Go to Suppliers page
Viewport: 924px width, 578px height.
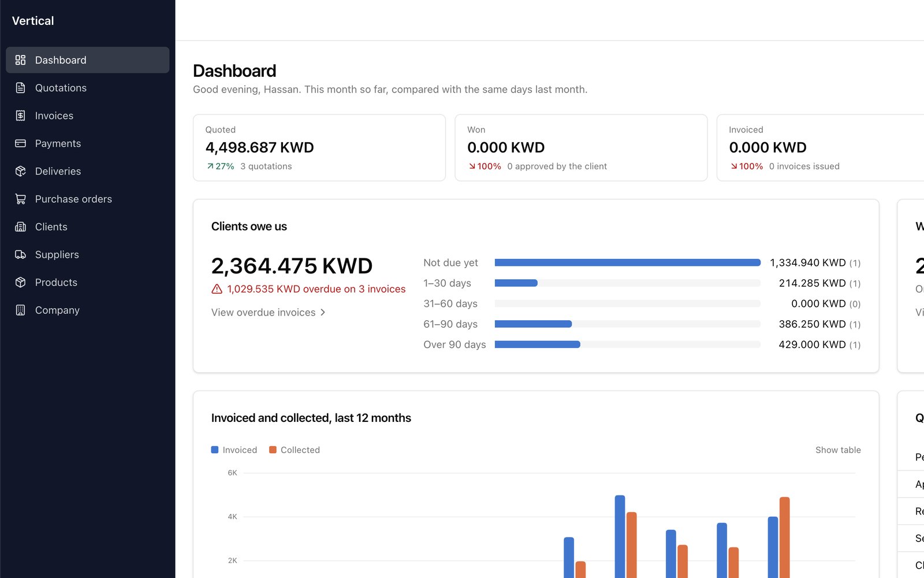point(87,254)
